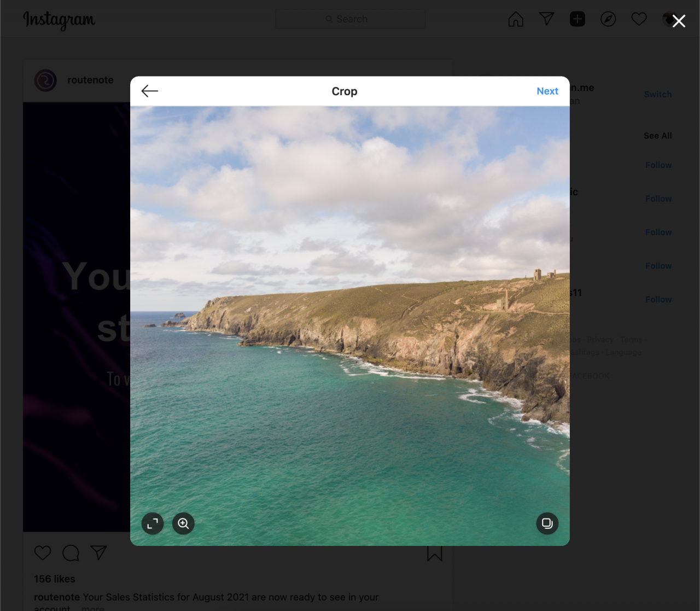
Task: Click the Search input field
Action: 350,18
